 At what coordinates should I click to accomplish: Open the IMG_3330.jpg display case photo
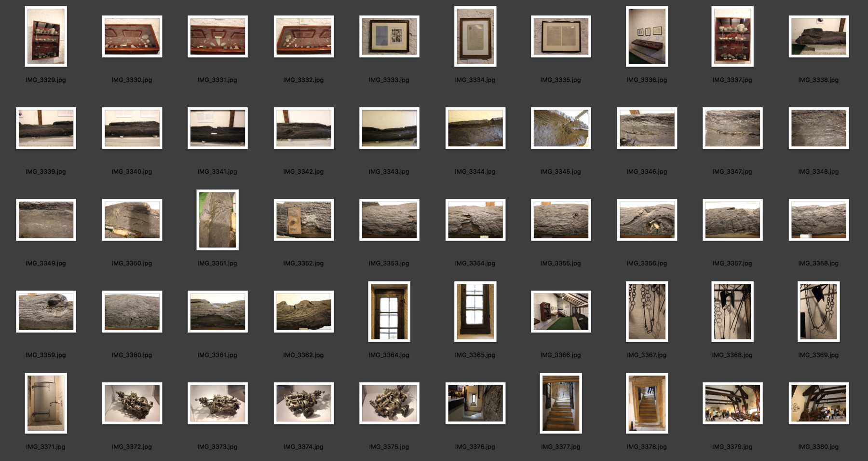(x=132, y=37)
